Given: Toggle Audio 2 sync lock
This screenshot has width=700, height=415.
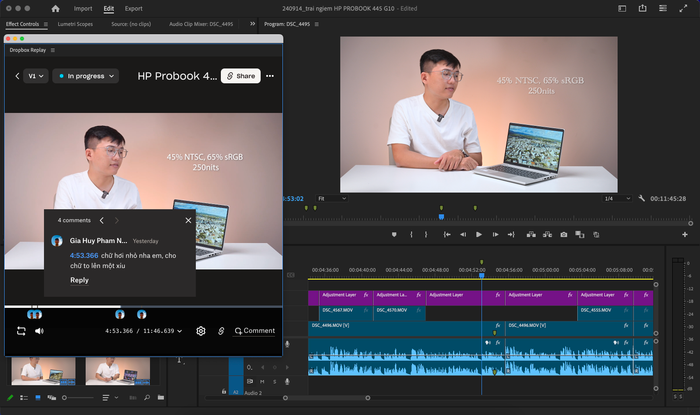Looking at the screenshot, I should (x=250, y=381).
